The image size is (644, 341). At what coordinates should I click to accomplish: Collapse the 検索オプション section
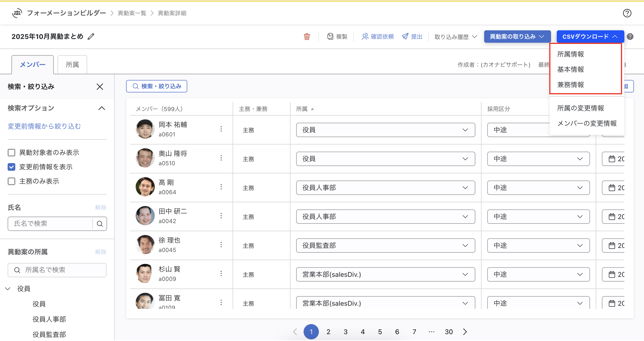(x=101, y=108)
